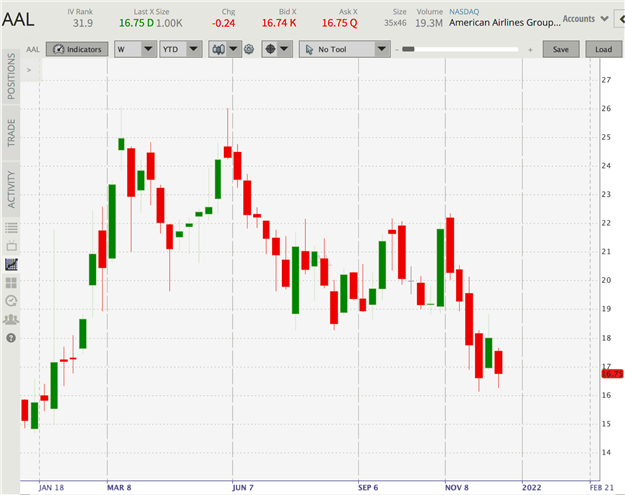
Task: Open the grid layout sidebar icon
Action: (12, 283)
